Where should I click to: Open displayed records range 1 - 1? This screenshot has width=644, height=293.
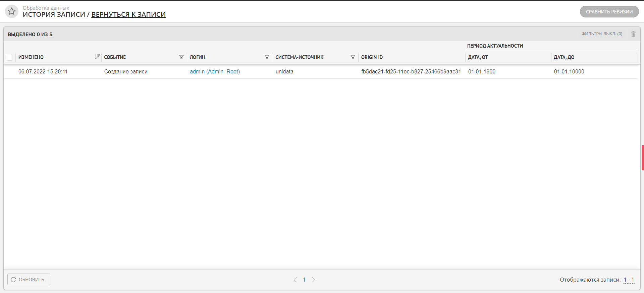[629, 280]
